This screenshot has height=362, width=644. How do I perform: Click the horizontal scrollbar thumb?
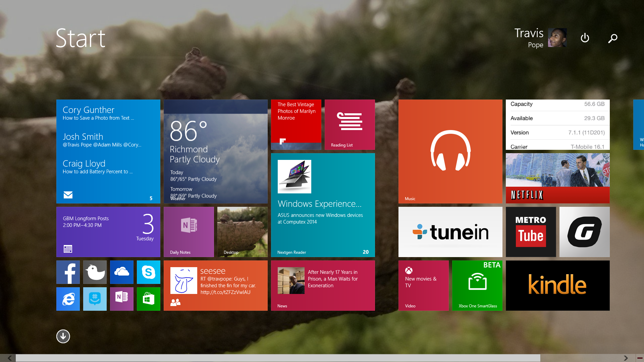pos(278,358)
